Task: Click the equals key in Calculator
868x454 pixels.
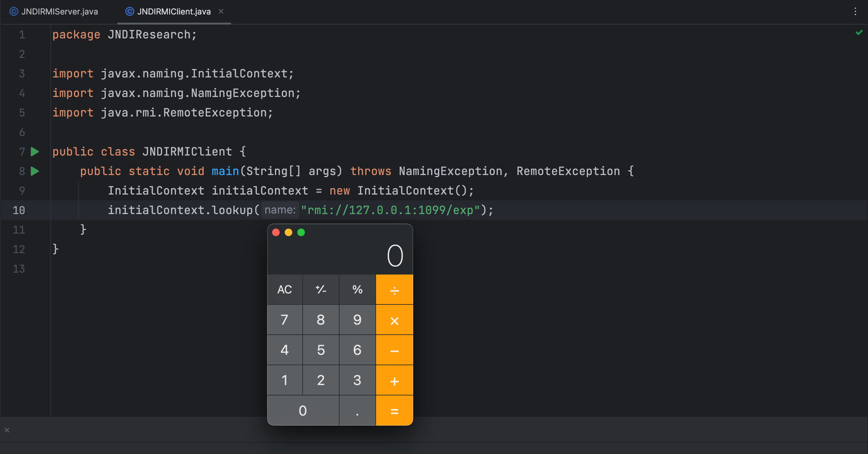Action: pos(394,411)
